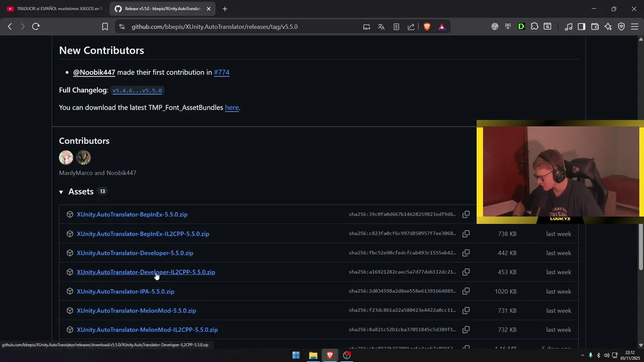Open reader mode icon in the address bar
The width and height of the screenshot is (644, 362).
(396, 27)
